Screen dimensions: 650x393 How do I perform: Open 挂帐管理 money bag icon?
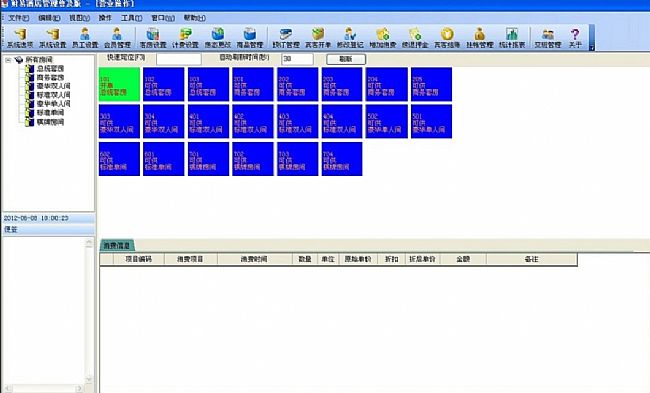[x=480, y=38]
